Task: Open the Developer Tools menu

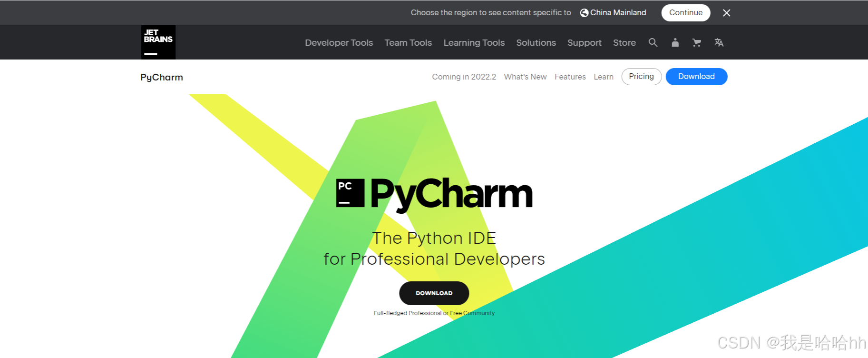Action: (x=339, y=42)
